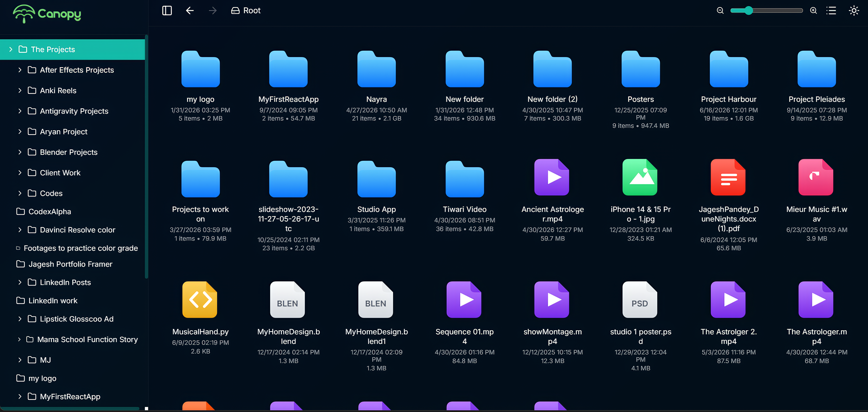Viewport: 868px width, 412px height.
Task: Expand After Effects Projects chevron
Action: [x=20, y=70]
